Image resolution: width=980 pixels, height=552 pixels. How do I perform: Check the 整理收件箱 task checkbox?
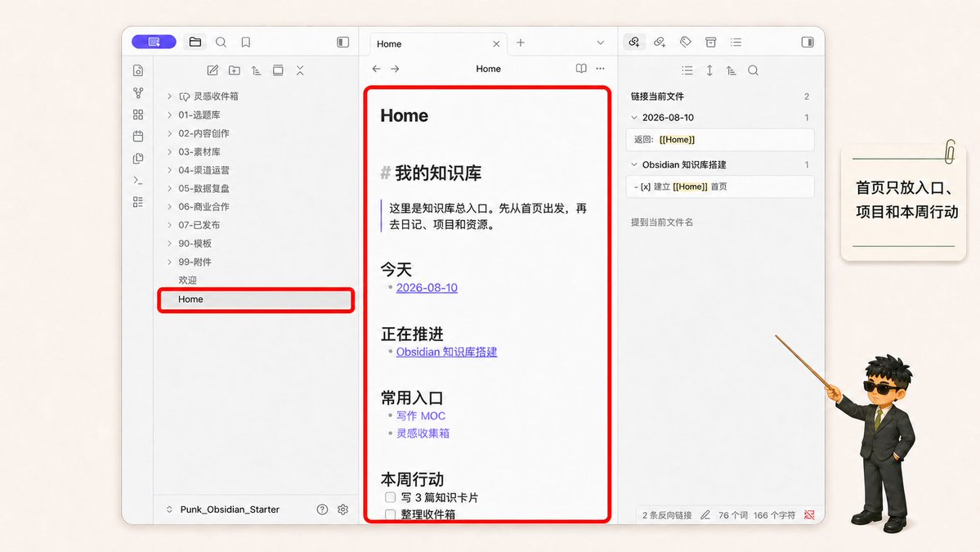pos(390,514)
